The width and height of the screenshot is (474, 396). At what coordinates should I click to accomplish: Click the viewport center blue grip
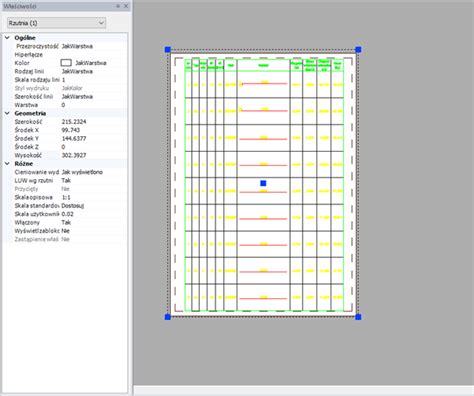(x=263, y=183)
